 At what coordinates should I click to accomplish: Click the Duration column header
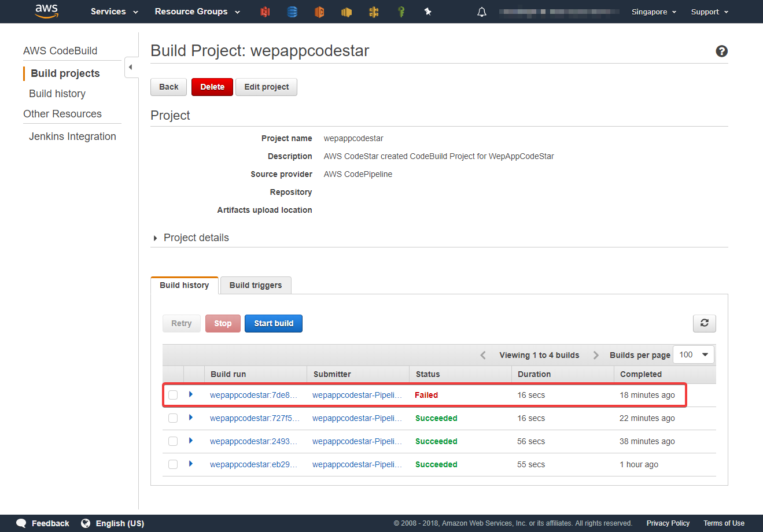(535, 374)
